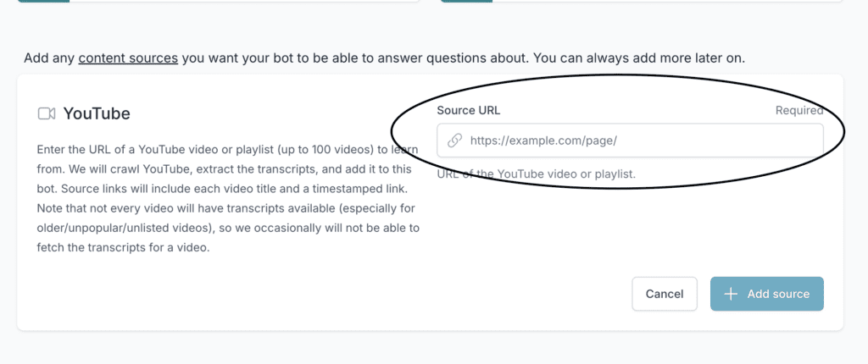Click the plus icon on Add source
This screenshot has height=364, width=868.
pyautogui.click(x=731, y=294)
